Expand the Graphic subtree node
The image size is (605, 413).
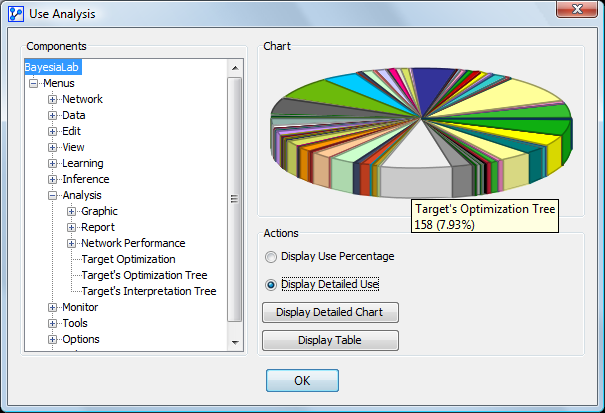pos(71,211)
